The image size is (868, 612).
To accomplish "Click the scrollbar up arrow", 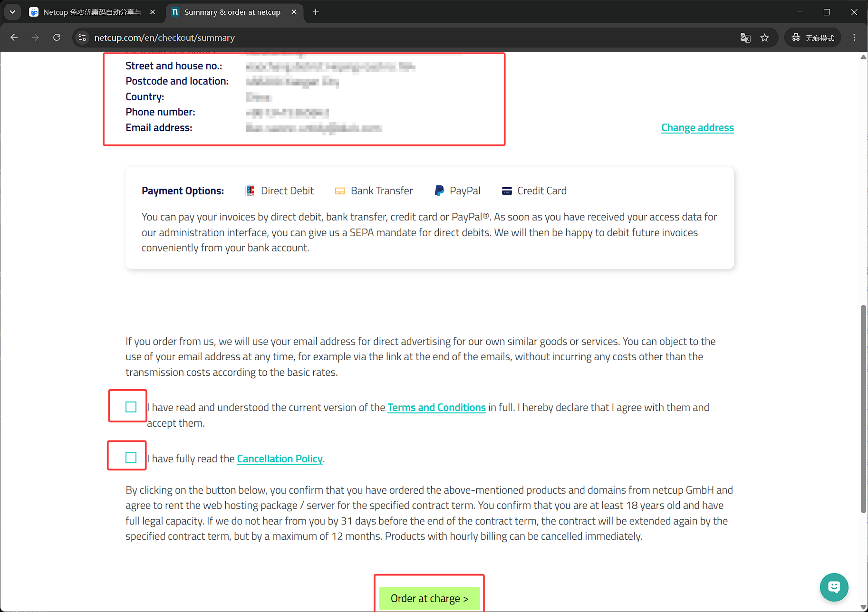I will [x=863, y=57].
